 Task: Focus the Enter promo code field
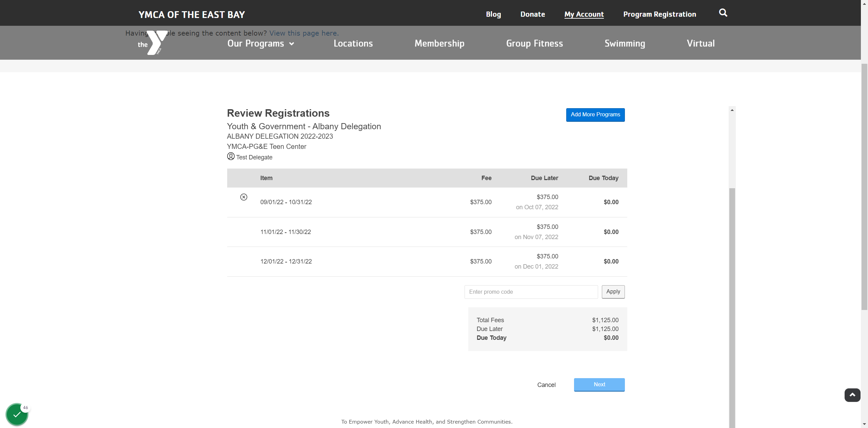[x=531, y=292]
